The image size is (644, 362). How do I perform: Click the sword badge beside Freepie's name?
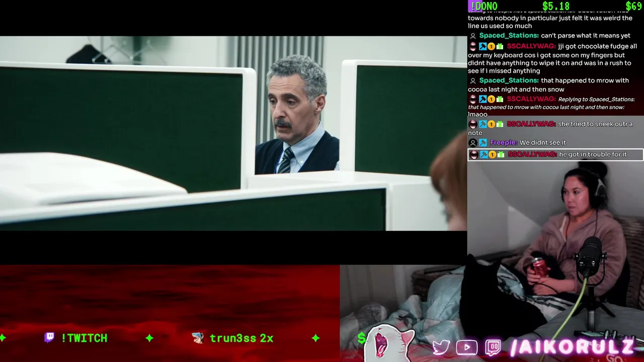[482, 143]
